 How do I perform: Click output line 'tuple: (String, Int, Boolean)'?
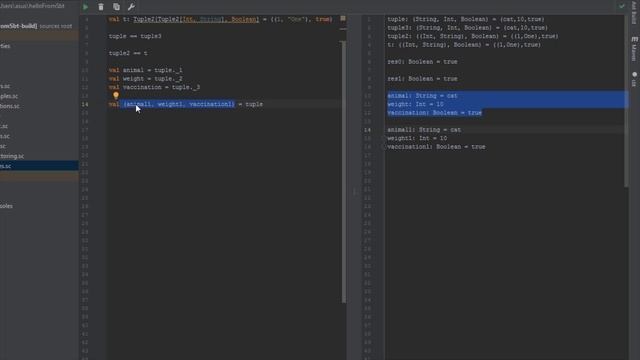coord(466,19)
